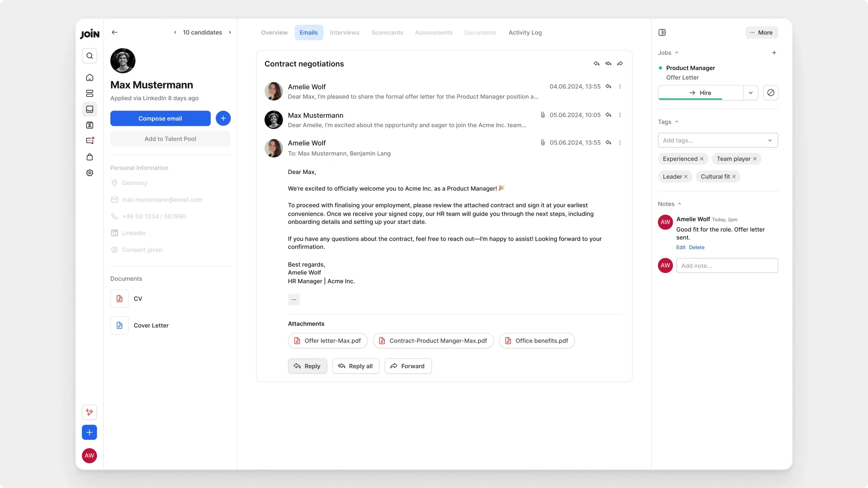
Task: Switch to the Overview tab
Action: click(274, 33)
